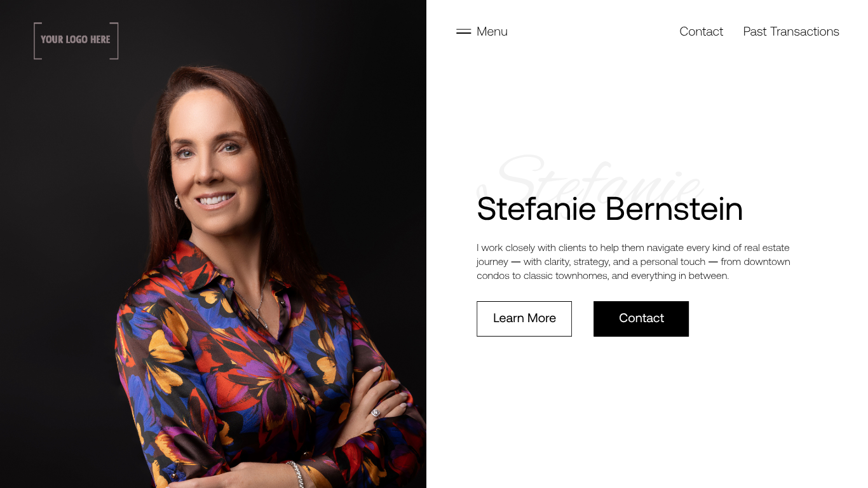
Task: Click the YOUR LOGO HERE logo
Action: [76, 41]
